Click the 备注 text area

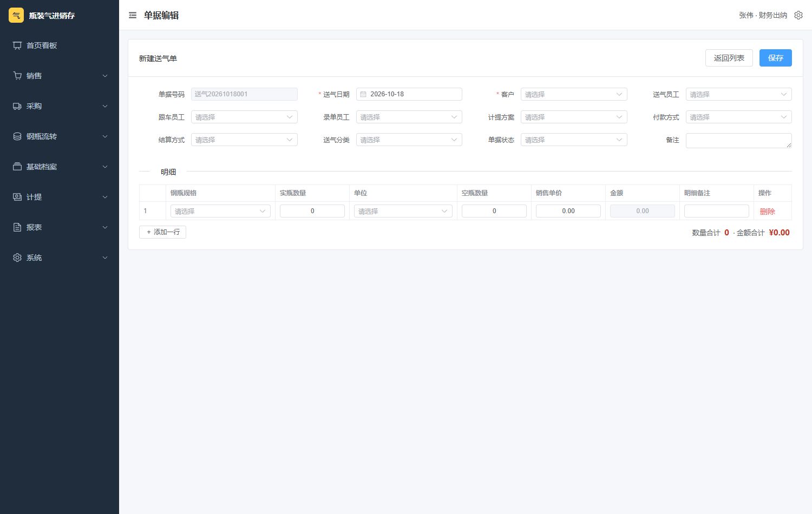click(738, 141)
